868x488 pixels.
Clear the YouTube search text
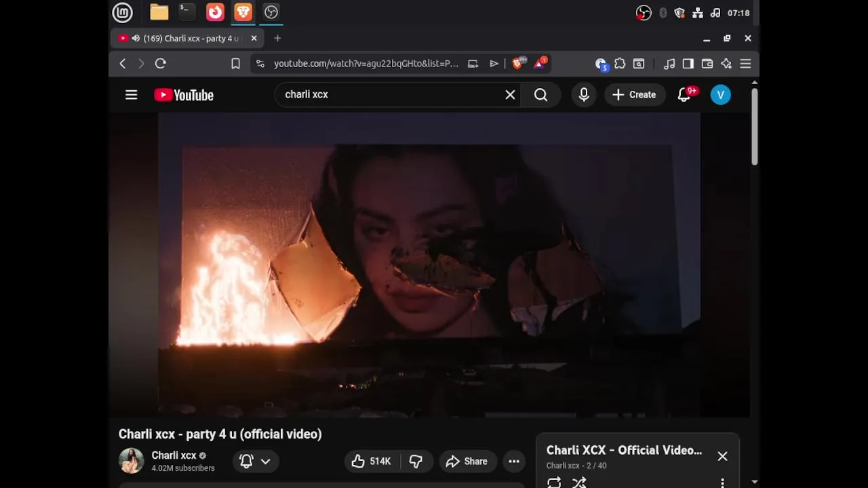click(x=511, y=95)
